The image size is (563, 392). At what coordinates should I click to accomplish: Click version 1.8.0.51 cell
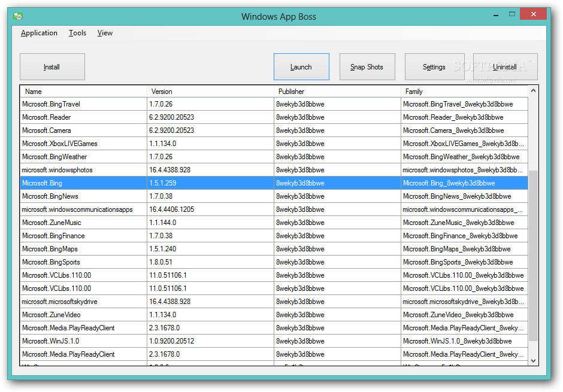point(210,262)
